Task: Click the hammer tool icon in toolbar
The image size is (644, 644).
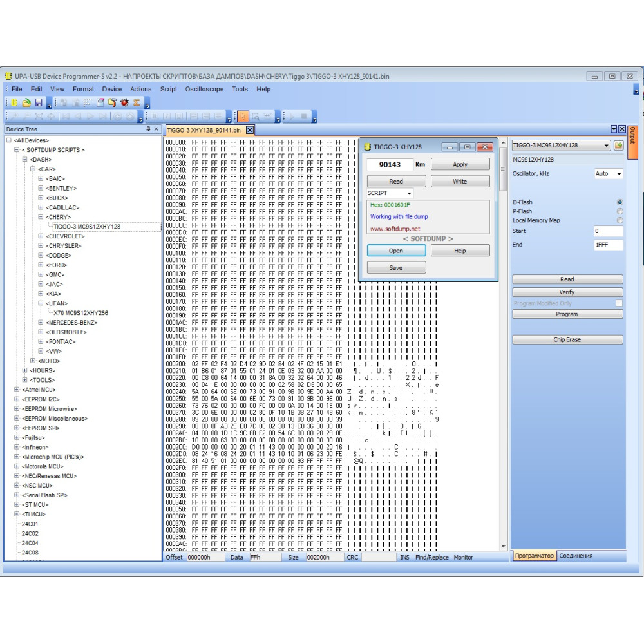Action: [112, 102]
